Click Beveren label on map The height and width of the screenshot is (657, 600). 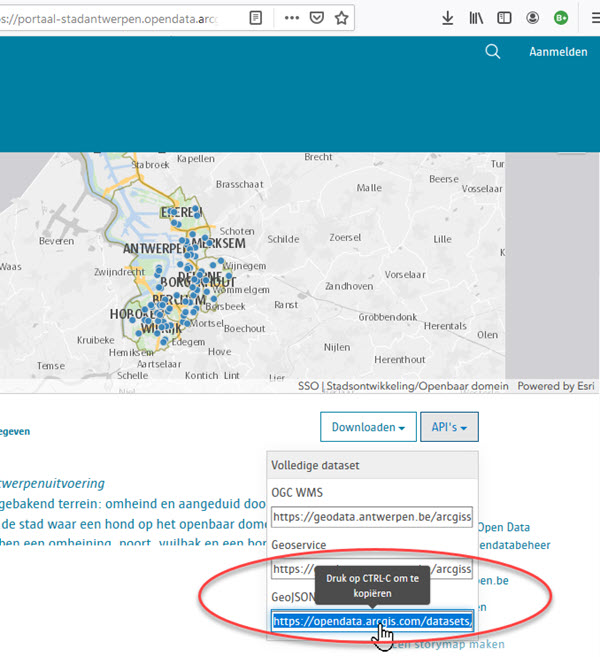point(57,241)
